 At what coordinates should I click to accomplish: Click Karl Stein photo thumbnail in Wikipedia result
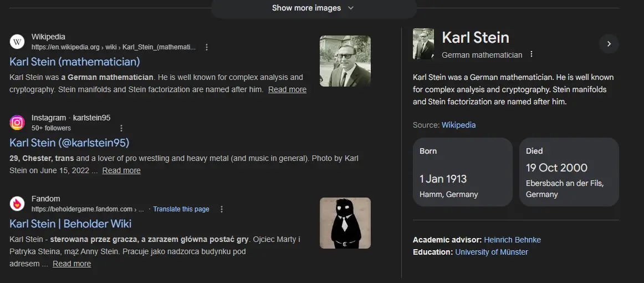point(345,61)
